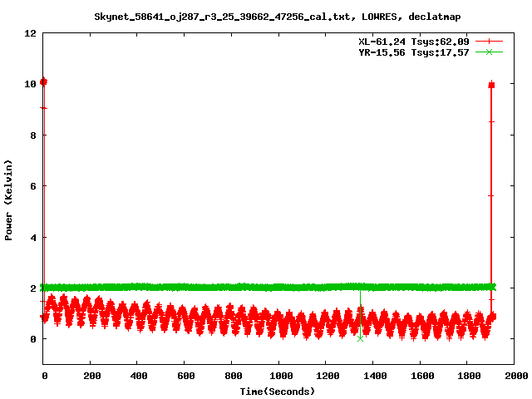
Task: Click the y-axis tick label 4
Action: (33, 238)
